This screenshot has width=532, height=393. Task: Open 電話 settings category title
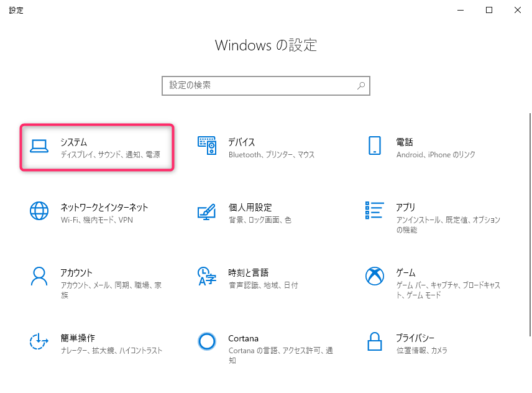[405, 142]
